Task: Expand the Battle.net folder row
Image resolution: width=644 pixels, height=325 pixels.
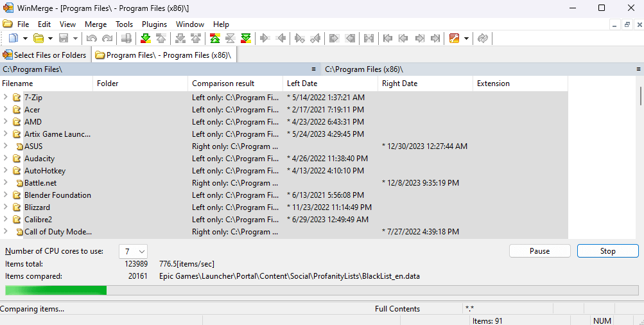Action: 5,182
